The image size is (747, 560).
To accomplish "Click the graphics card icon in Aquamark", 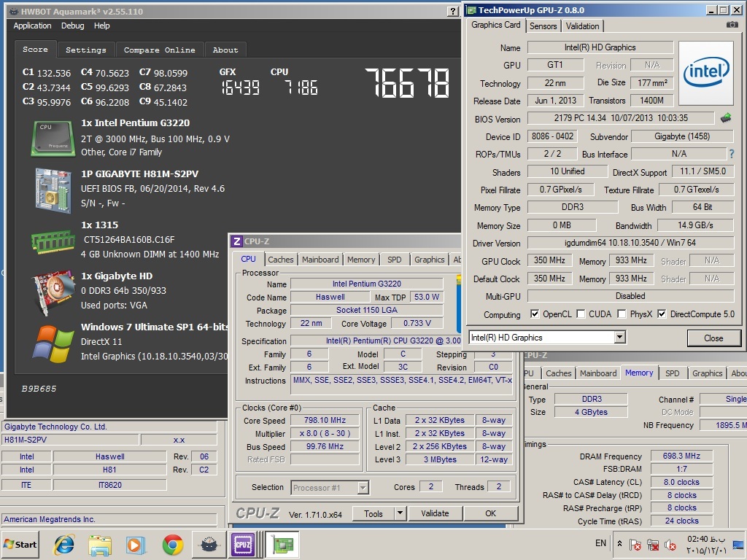I will [54, 293].
